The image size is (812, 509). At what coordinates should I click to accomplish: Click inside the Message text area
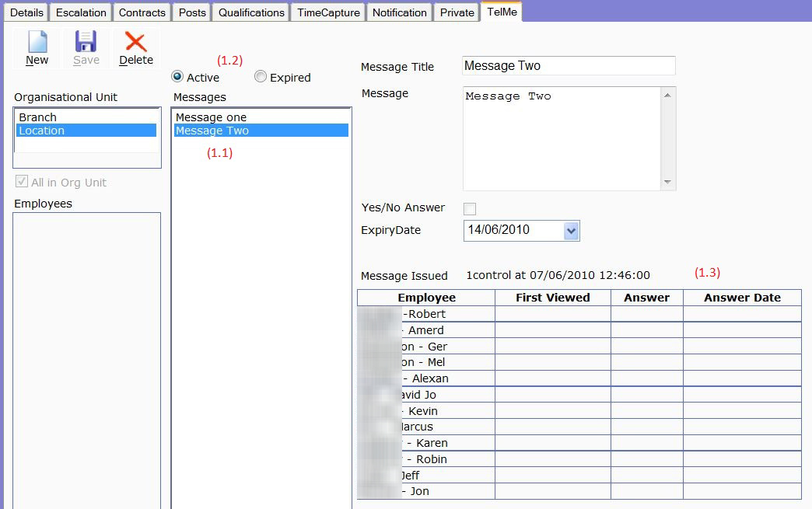tap(562, 138)
